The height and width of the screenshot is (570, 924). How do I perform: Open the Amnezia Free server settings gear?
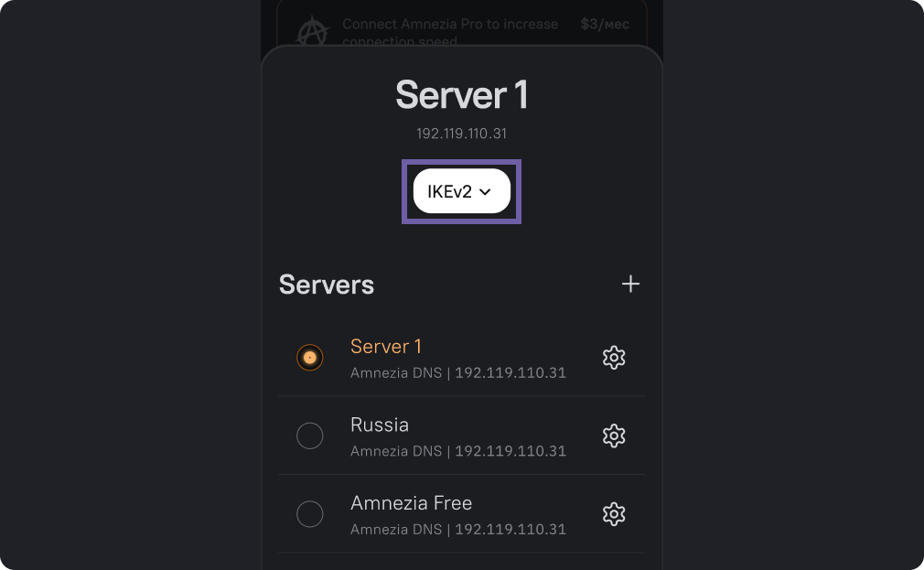pos(614,514)
